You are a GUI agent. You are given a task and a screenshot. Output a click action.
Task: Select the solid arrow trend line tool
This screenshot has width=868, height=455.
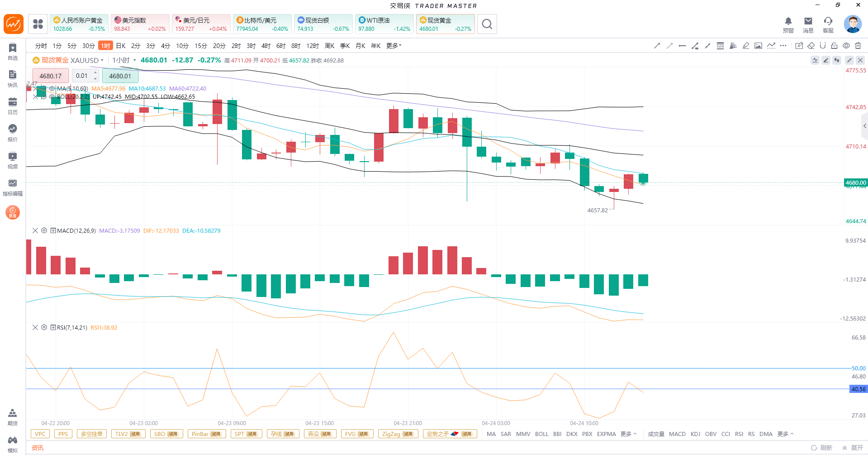tap(657, 46)
